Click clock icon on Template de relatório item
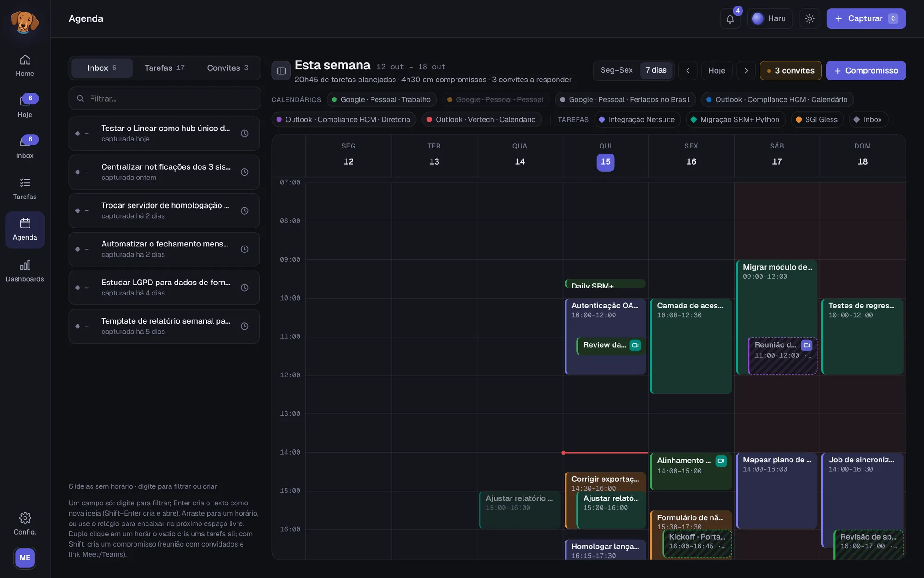 244,326
